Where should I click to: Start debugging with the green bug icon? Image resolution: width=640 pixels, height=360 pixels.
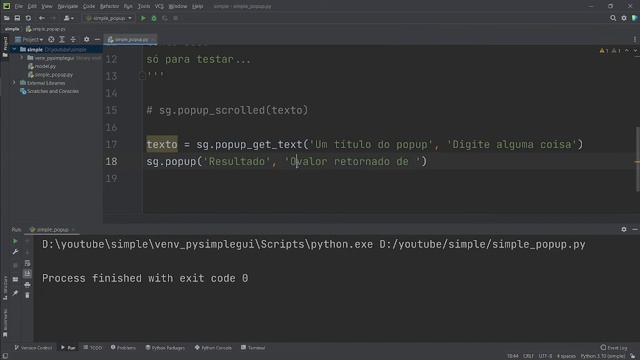tap(154, 18)
